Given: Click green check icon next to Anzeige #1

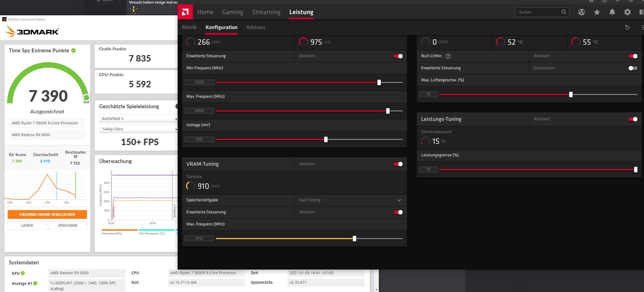Looking at the screenshot, I should [x=35, y=283].
